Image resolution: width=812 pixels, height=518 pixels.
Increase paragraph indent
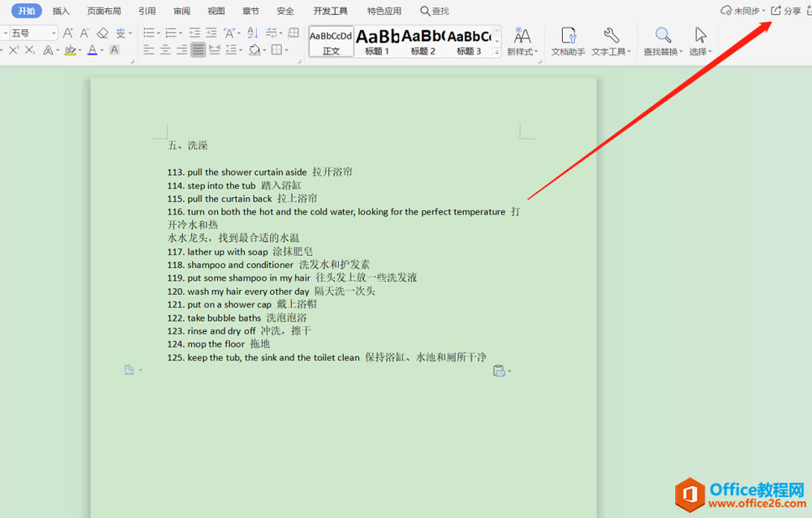pyautogui.click(x=211, y=34)
